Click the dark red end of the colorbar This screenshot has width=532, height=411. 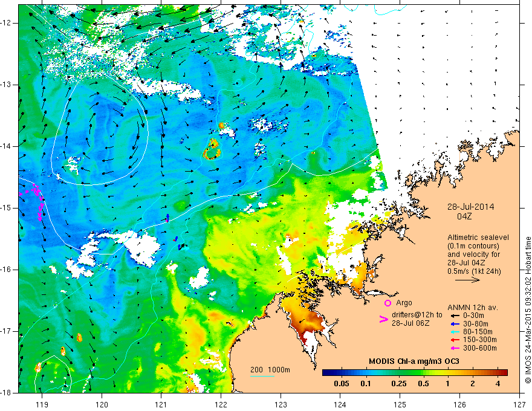[x=503, y=373]
